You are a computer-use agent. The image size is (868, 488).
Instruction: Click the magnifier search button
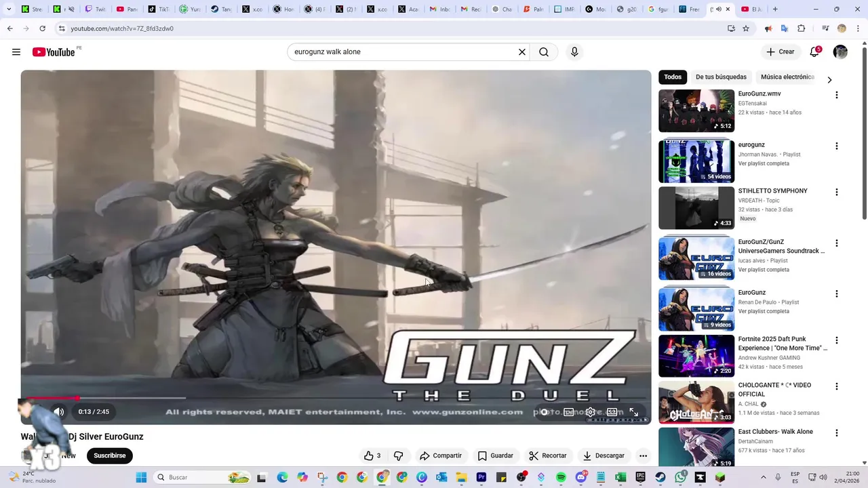[544, 52]
